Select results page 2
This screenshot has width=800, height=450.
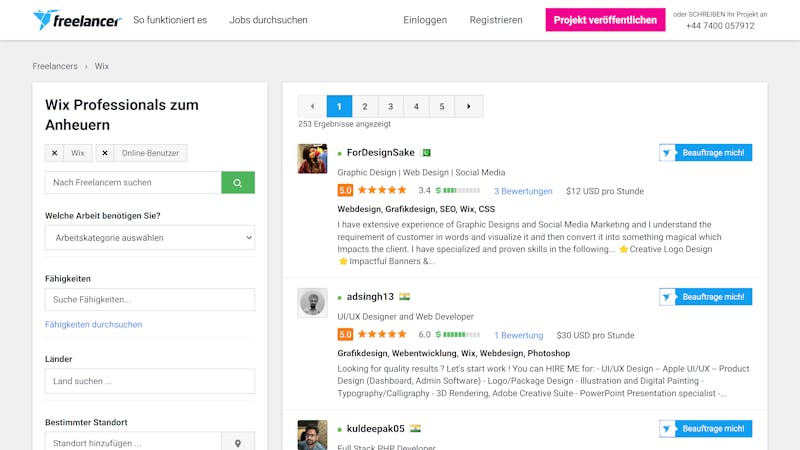click(365, 107)
